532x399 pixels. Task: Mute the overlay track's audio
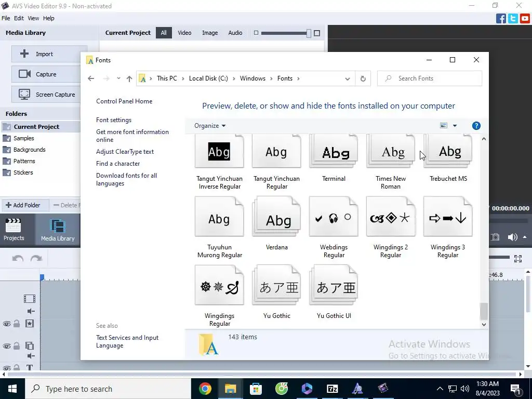tap(31, 355)
